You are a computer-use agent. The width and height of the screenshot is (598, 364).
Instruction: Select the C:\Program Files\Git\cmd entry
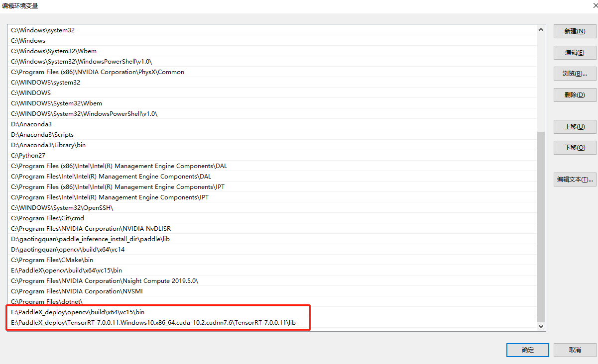(x=47, y=218)
